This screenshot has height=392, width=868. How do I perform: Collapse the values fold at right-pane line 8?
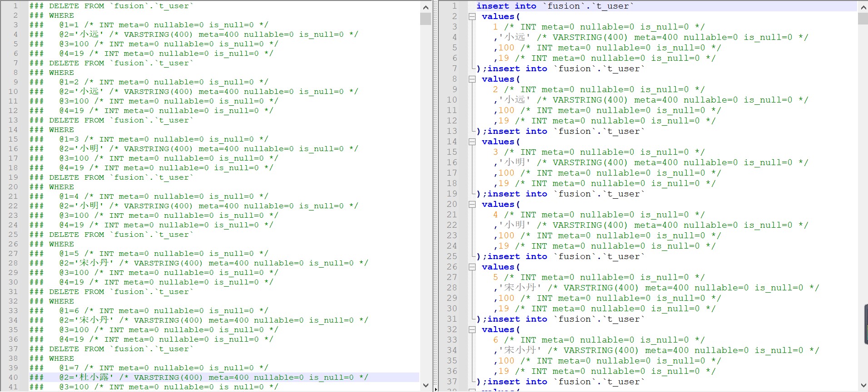point(472,79)
